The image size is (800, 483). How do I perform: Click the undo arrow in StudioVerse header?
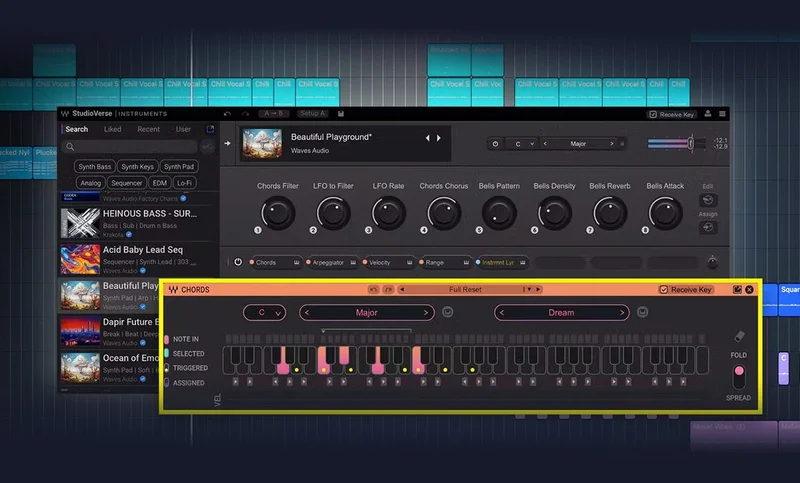pyautogui.click(x=228, y=114)
